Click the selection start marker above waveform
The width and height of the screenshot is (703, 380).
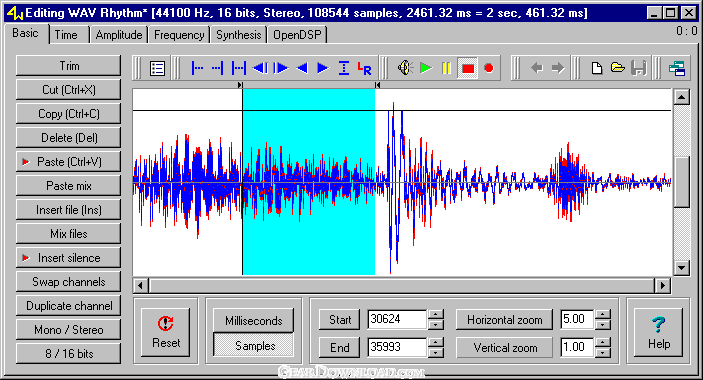[x=240, y=85]
